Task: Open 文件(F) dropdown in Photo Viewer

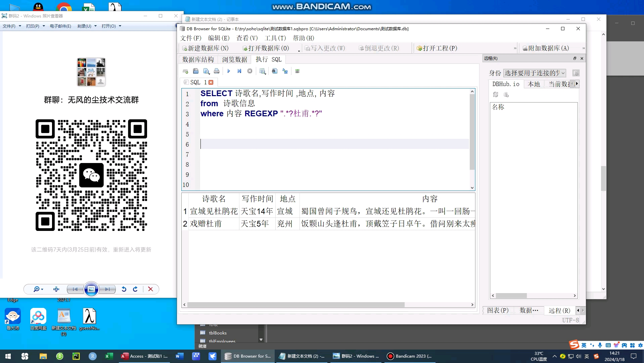Action: pyautogui.click(x=12, y=26)
